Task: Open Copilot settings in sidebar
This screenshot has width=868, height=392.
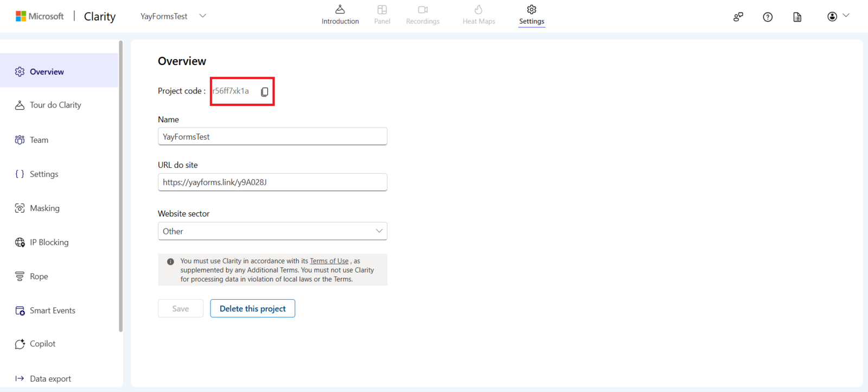Action: point(42,344)
